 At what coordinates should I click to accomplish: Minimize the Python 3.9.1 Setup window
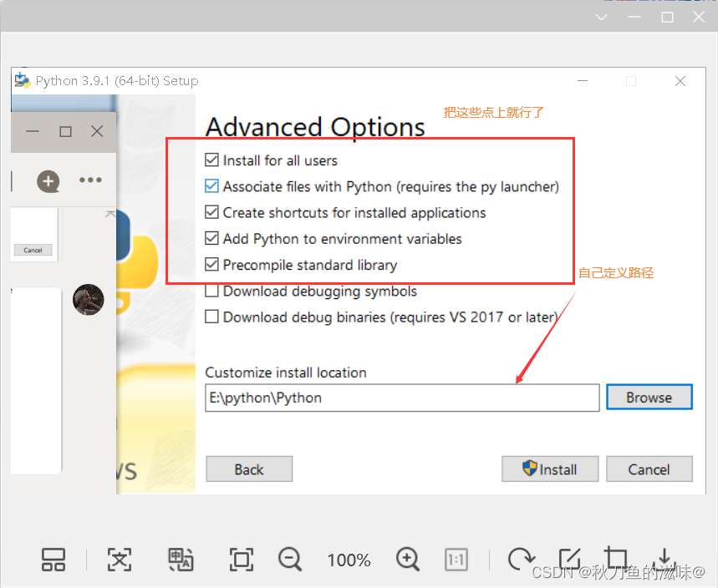583,81
